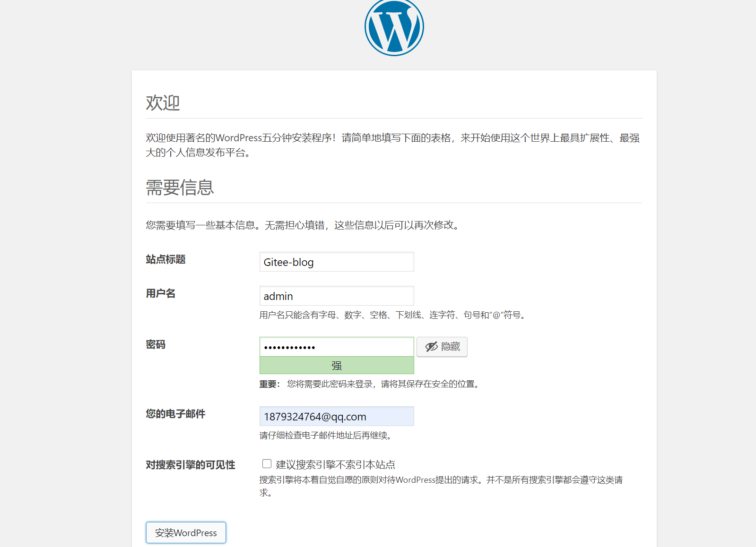Click the 安装WordPress button
Image resolution: width=756 pixels, height=547 pixels.
pos(186,532)
